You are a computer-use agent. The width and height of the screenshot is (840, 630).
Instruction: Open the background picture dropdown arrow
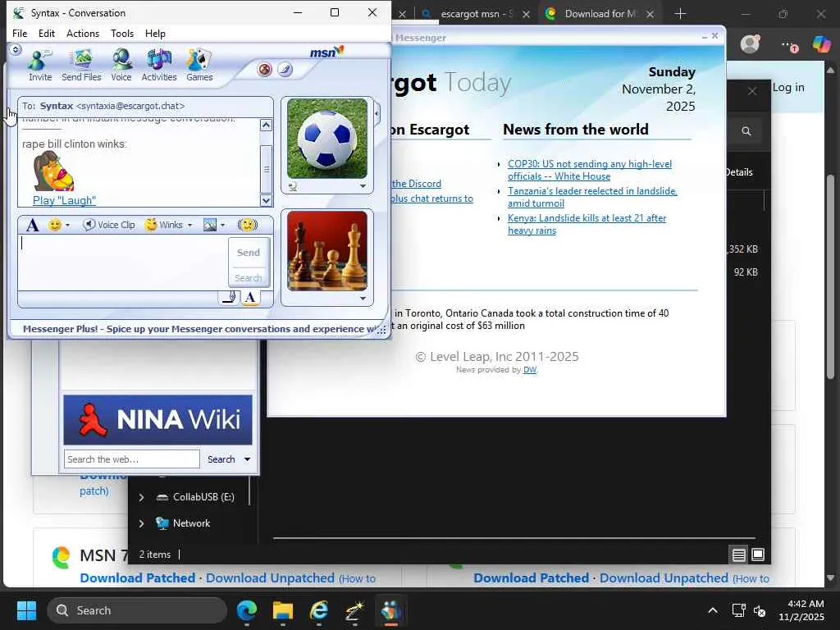coord(223,226)
